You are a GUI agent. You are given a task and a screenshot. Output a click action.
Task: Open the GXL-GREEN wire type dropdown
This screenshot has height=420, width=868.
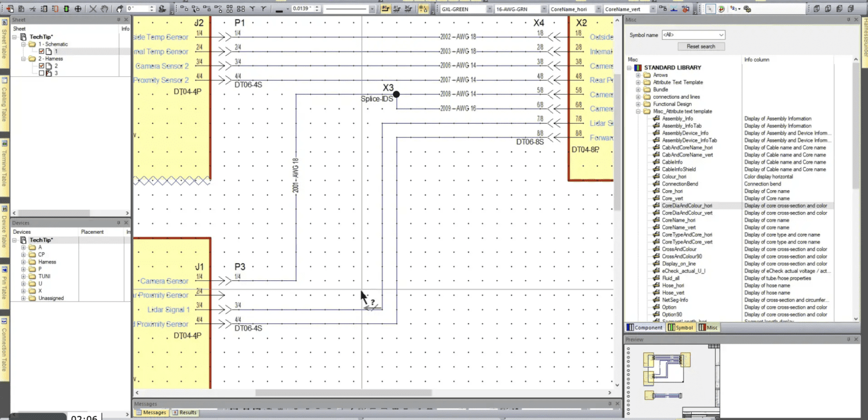click(489, 9)
